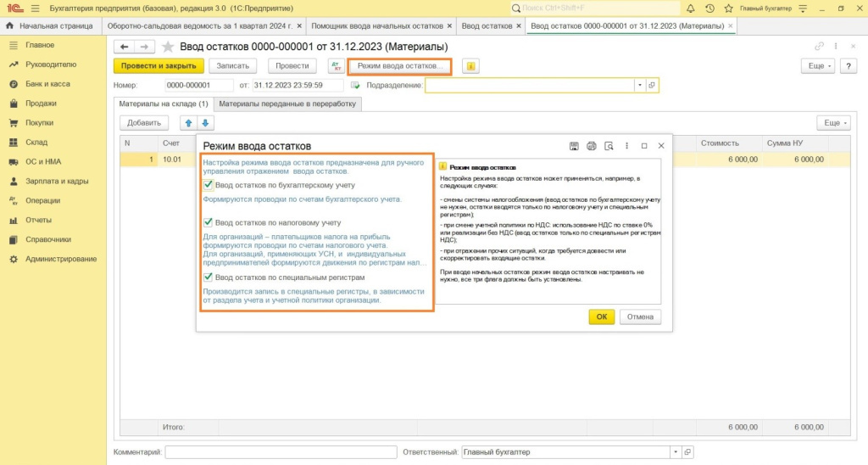Click the Отмена button
This screenshot has height=465, width=868.
click(640, 317)
